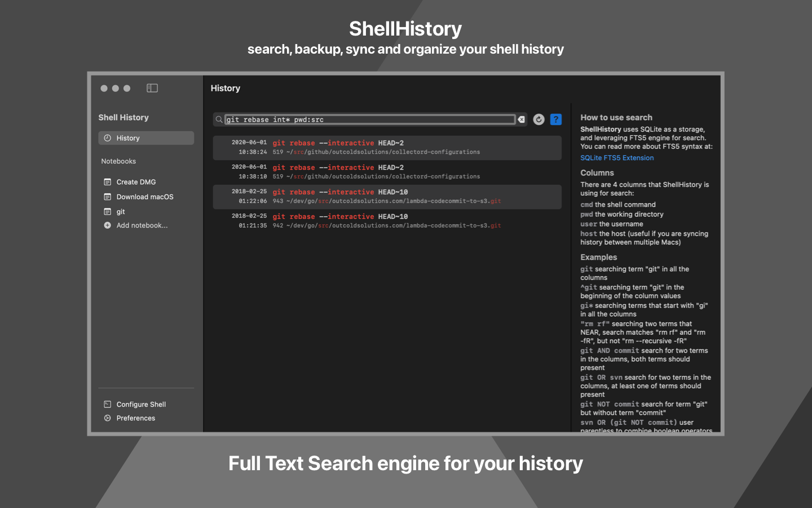Viewport: 812px width, 508px height.
Task: Select the 10:38:24 git rebase entry
Action: [387, 148]
